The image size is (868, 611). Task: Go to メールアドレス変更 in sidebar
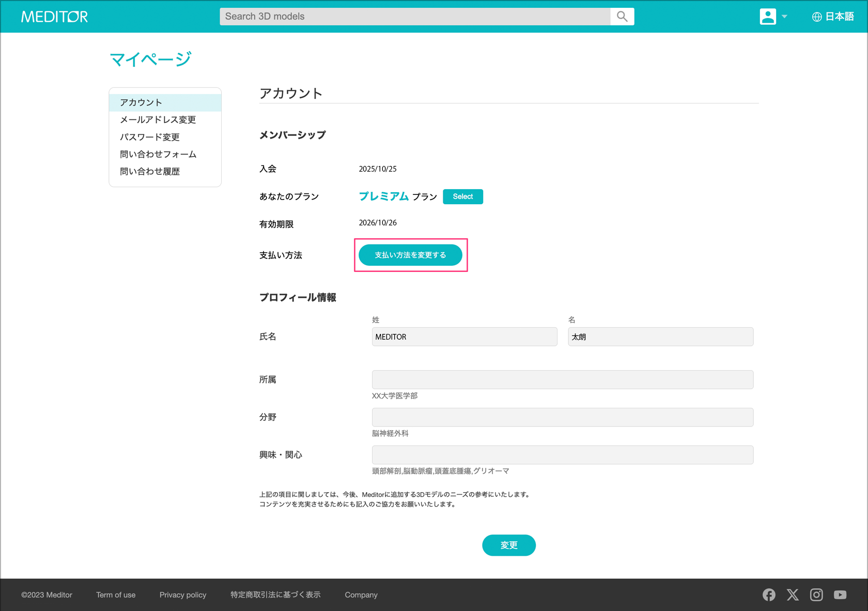158,120
